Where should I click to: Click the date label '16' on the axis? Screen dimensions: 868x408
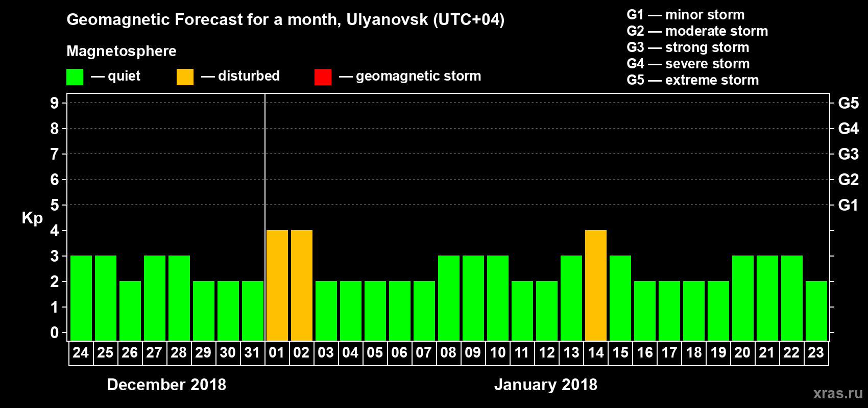644,352
